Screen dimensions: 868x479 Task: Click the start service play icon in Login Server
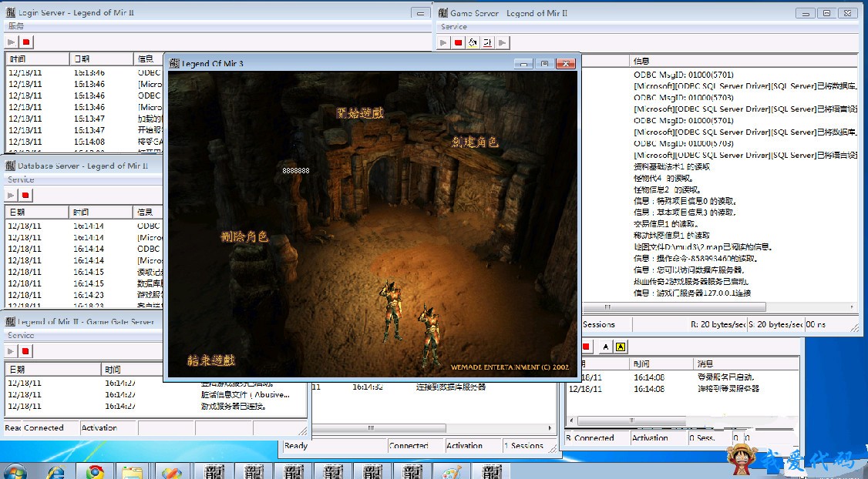12,42
